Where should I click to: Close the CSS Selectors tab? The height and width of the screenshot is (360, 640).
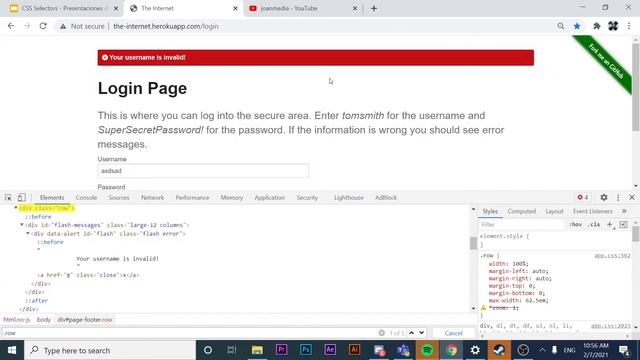116,8
